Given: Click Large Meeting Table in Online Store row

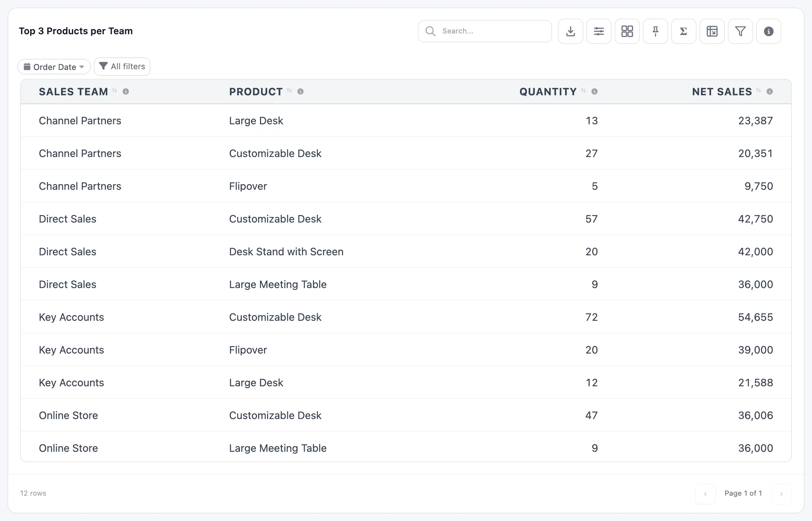Looking at the screenshot, I should 277,448.
